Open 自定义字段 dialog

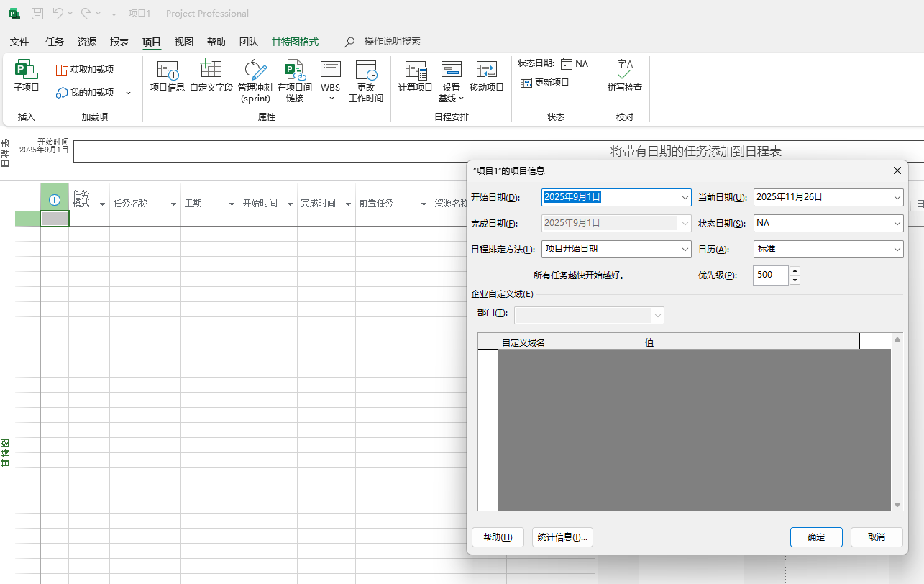pos(211,77)
